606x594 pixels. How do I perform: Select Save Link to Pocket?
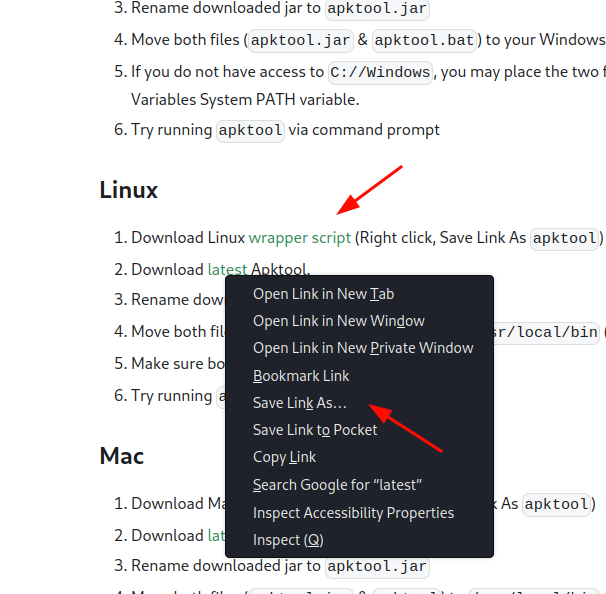(359, 430)
